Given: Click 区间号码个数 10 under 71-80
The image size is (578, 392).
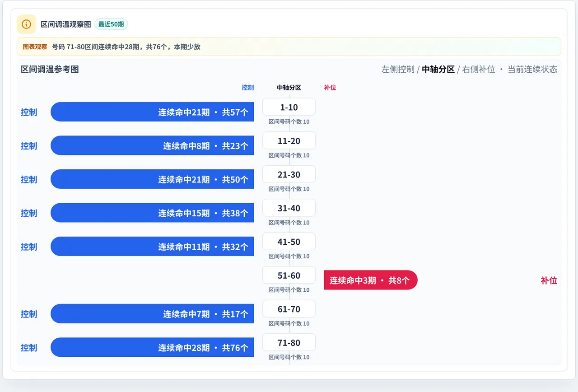Looking at the screenshot, I should [x=289, y=357].
